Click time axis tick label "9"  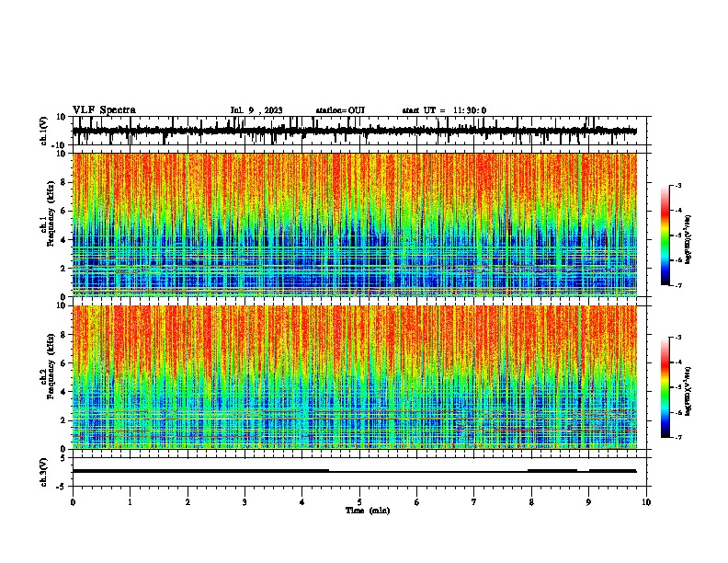(x=588, y=502)
